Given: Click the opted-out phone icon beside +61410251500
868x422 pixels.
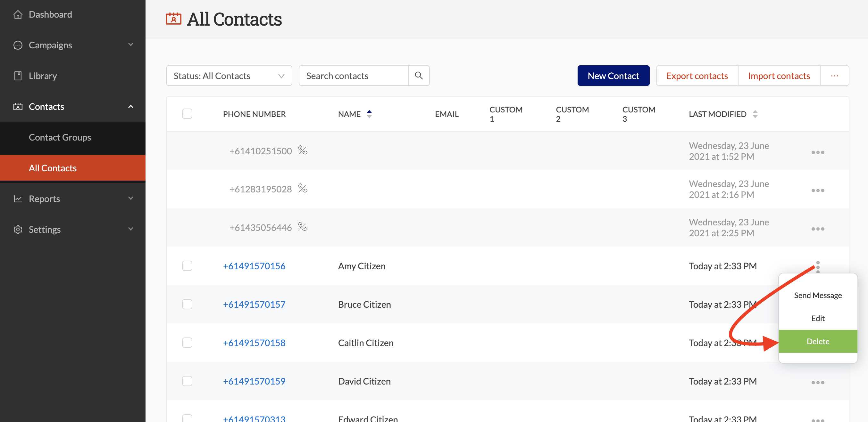Looking at the screenshot, I should pos(303,150).
